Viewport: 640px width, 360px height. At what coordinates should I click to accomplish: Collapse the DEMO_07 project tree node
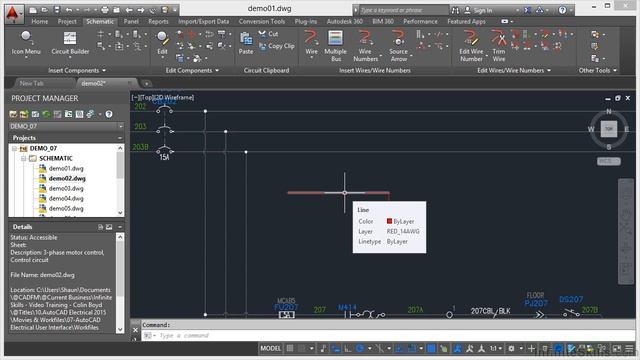point(14,149)
